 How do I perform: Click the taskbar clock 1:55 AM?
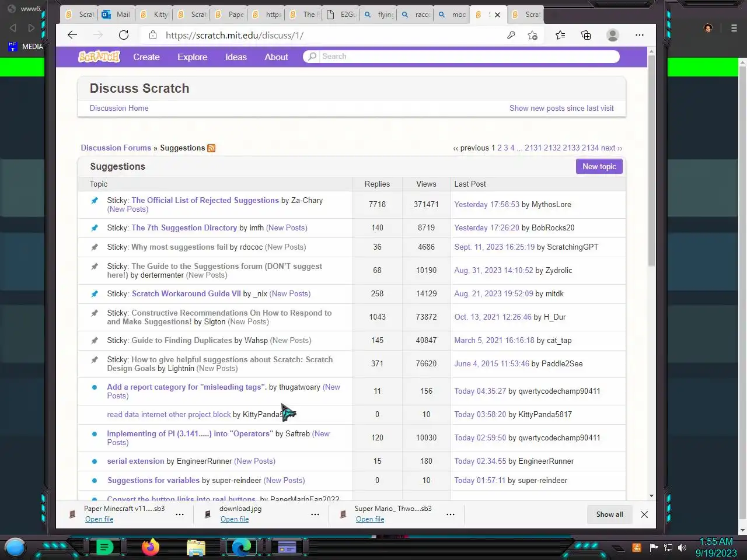(716, 542)
